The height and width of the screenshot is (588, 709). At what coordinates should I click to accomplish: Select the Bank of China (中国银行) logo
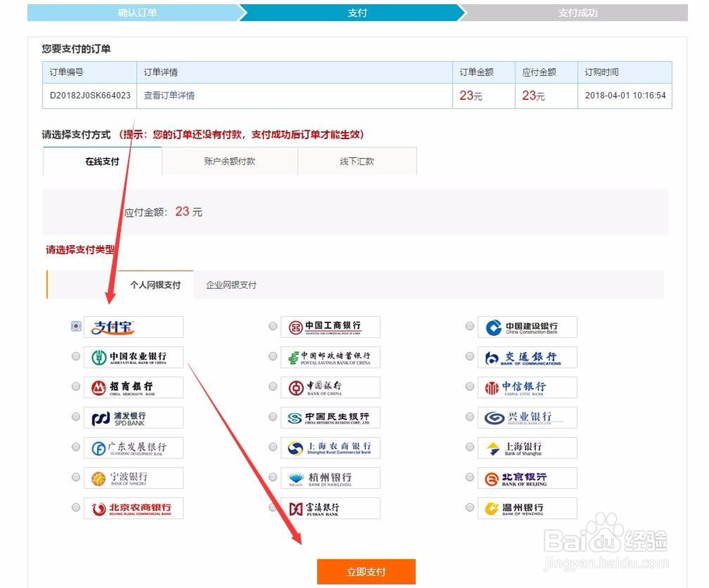click(x=330, y=387)
